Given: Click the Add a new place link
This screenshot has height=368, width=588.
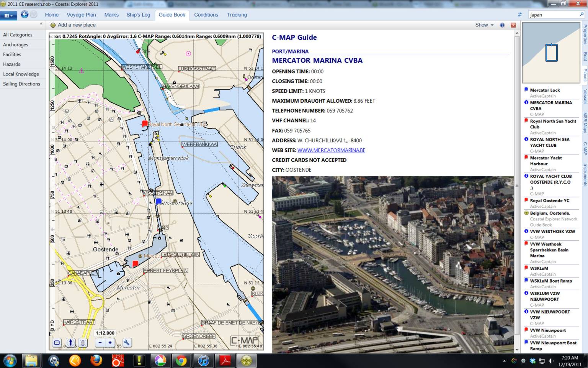Looking at the screenshot, I should point(77,25).
